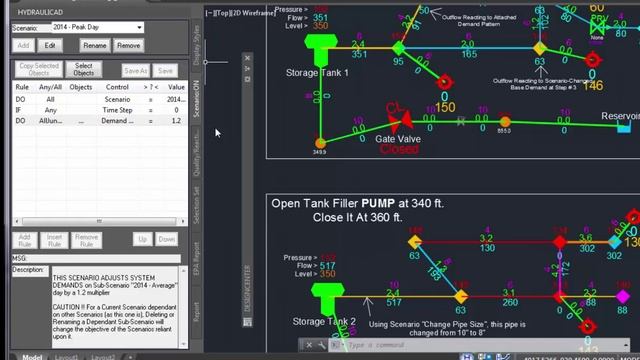Viewport: 640px width, 360px height.
Task: Select the red hydrant symbol above 150
Action: [x=445, y=82]
